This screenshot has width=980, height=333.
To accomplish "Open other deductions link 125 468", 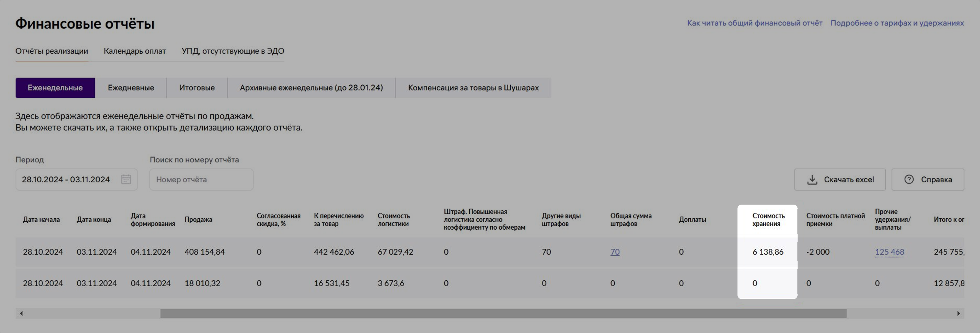I will pos(890,252).
